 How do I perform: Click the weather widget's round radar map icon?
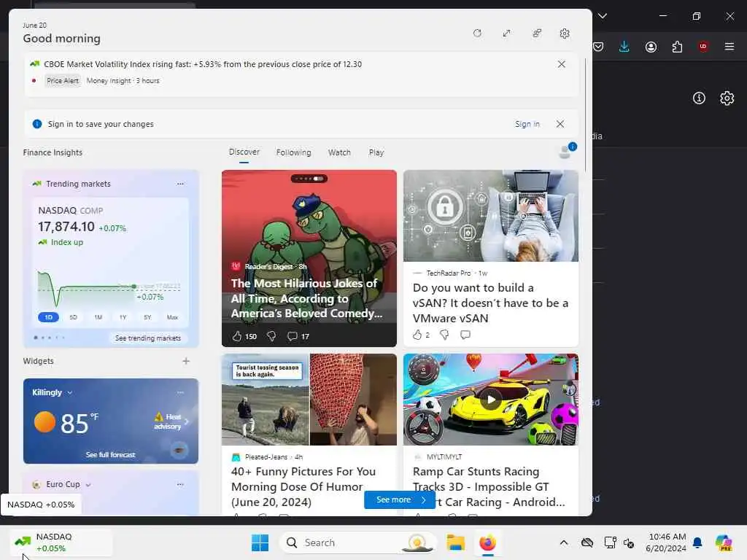point(179,450)
